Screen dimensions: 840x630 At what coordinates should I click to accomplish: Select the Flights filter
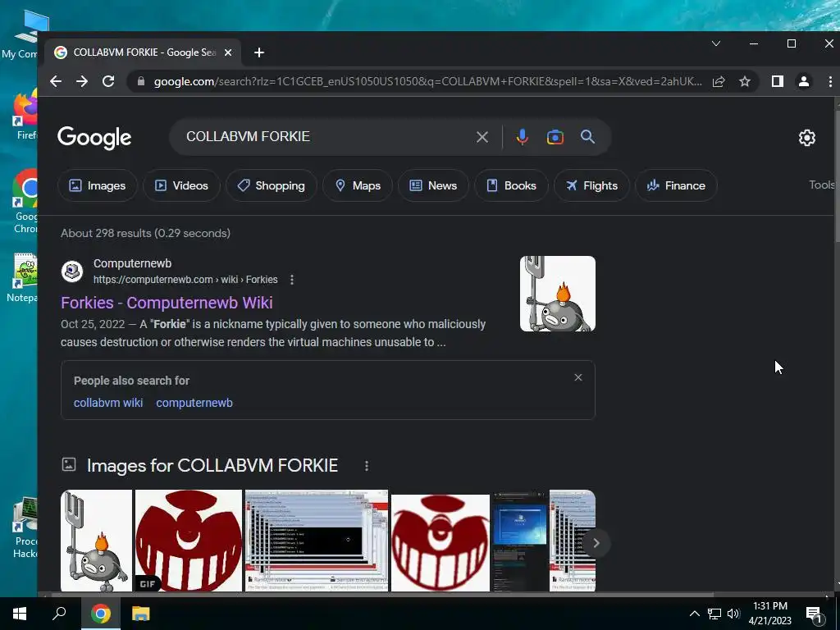(x=591, y=185)
